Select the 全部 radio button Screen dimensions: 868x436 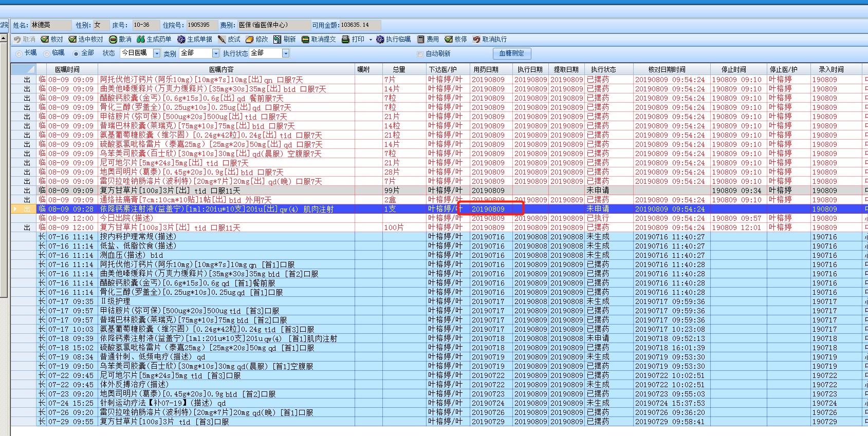coord(76,53)
